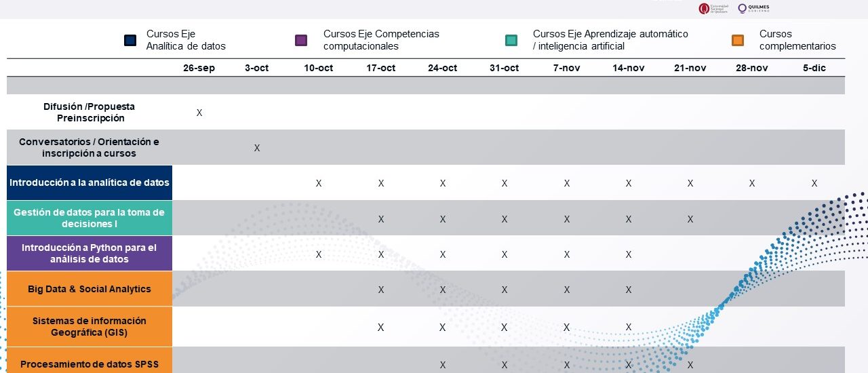Click the teal Aprendizaje automático legend square
Image resolution: width=868 pixels, height=373 pixels.
pos(511,40)
